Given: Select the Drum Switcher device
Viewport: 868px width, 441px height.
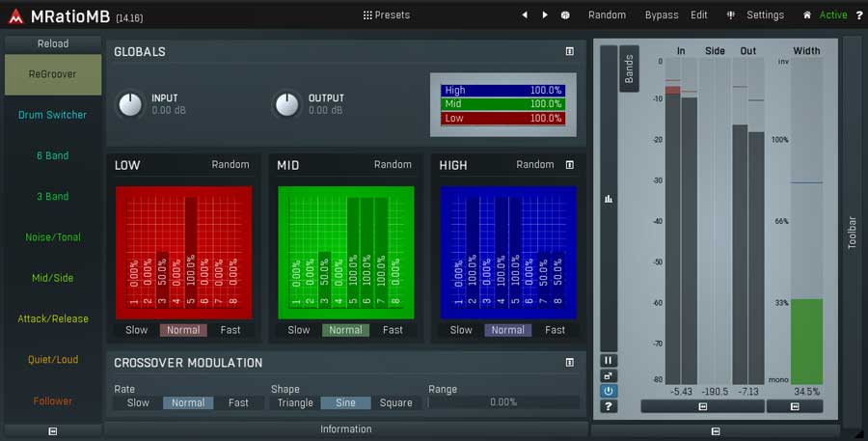Looking at the screenshot, I should point(53,115).
